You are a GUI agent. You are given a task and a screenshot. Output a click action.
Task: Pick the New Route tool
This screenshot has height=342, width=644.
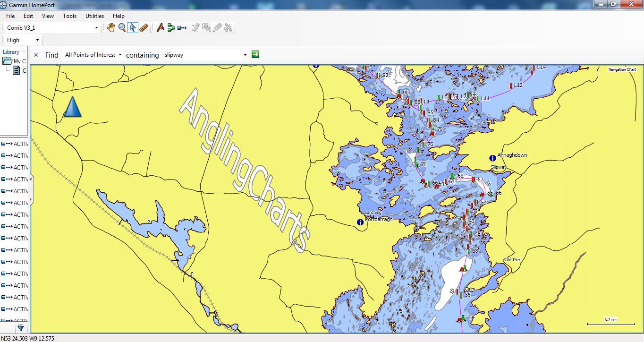click(171, 28)
